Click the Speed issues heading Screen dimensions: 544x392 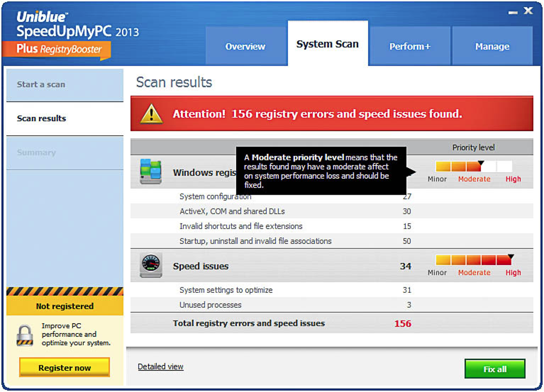pyautogui.click(x=201, y=266)
